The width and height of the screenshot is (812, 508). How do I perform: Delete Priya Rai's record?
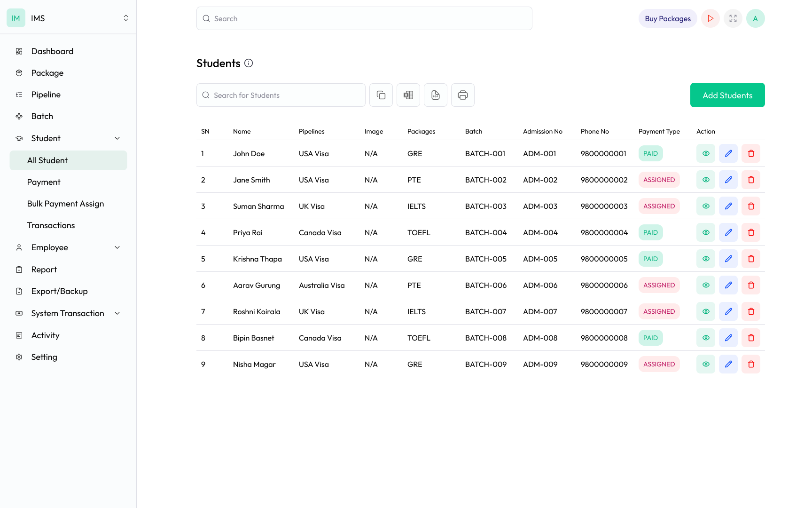[751, 232]
